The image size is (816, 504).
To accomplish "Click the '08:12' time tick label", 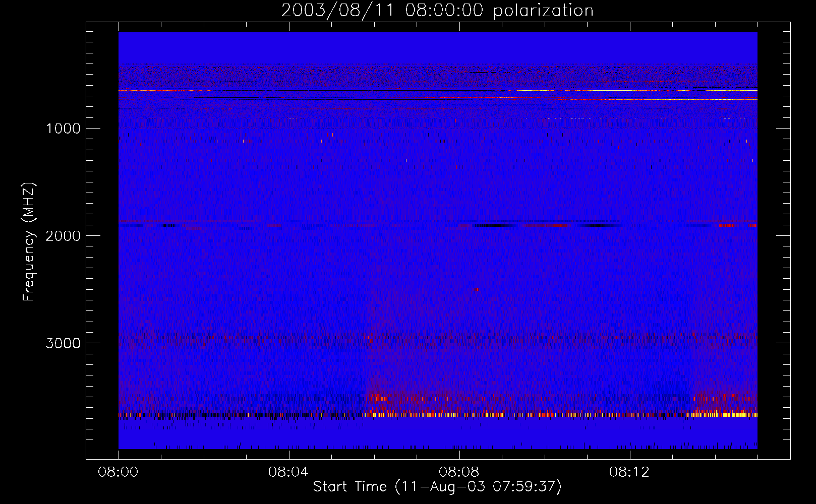I will (x=629, y=472).
